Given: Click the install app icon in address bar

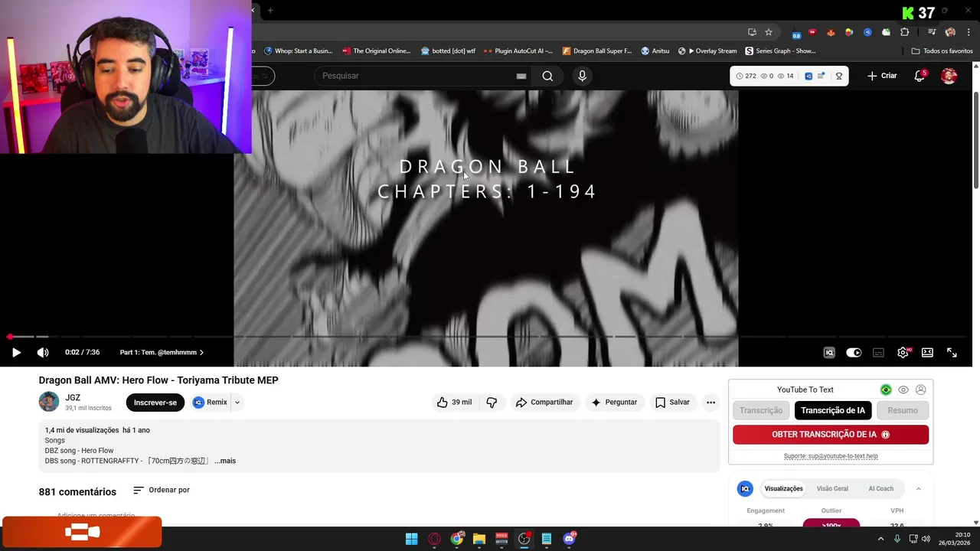Looking at the screenshot, I should (752, 32).
